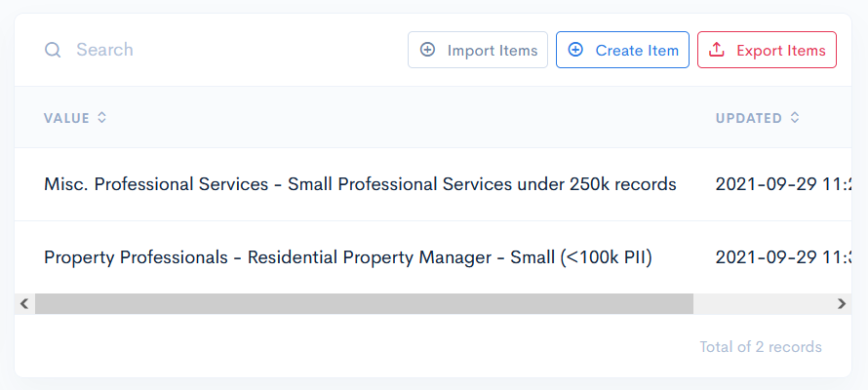This screenshot has height=390, width=868.
Task: Click the horizontal scrollbar thumb
Action: (364, 304)
